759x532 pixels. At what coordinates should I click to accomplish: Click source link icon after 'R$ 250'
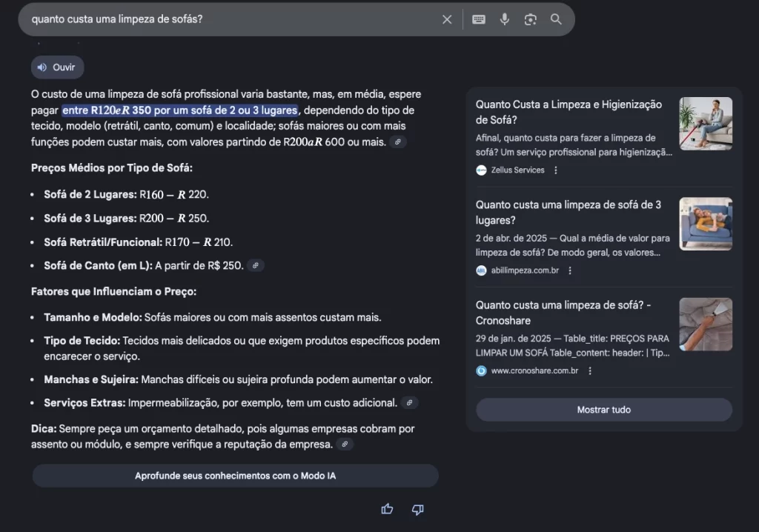255,265
